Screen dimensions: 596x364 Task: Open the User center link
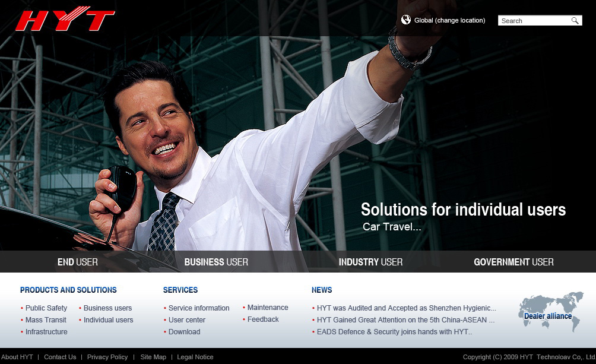point(187,320)
